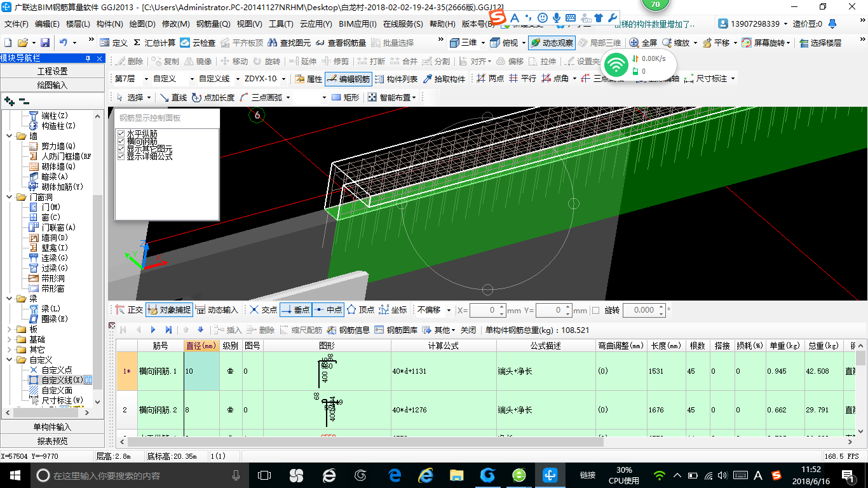Screen dimensions: 868x488
Task: Run 汇总计算 summary calculation
Action: [x=154, y=43]
